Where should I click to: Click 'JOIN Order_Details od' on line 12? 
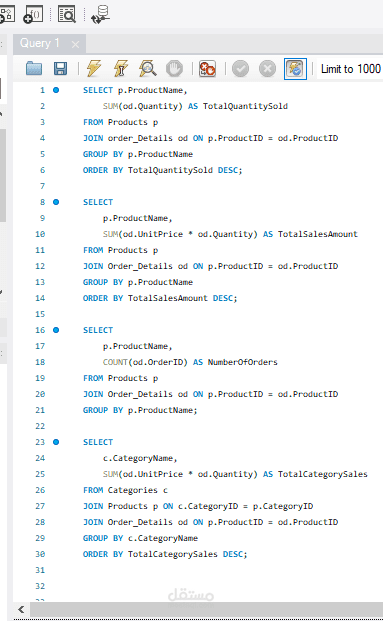(x=135, y=266)
